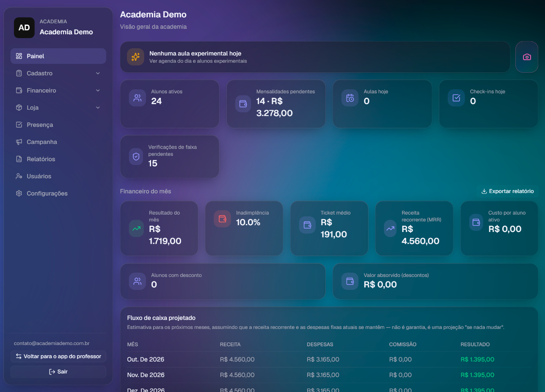
Task: Click the Out. De 2026 row label
Action: click(146, 359)
